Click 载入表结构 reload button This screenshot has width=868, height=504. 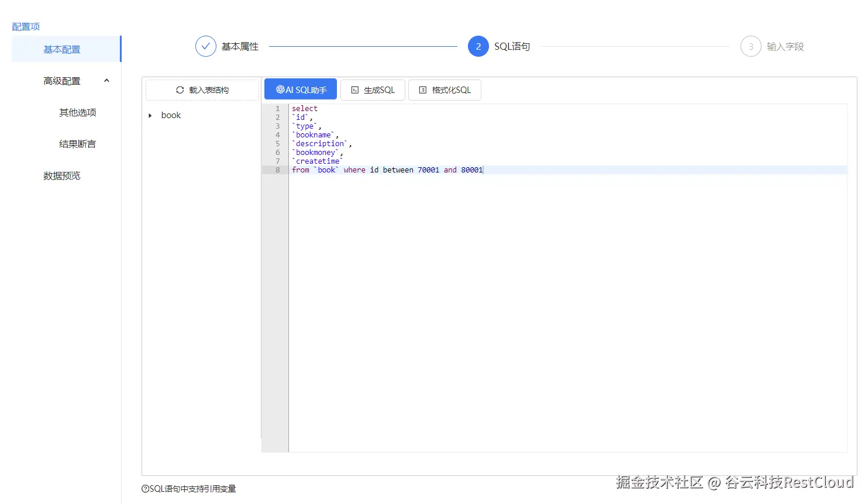(202, 90)
